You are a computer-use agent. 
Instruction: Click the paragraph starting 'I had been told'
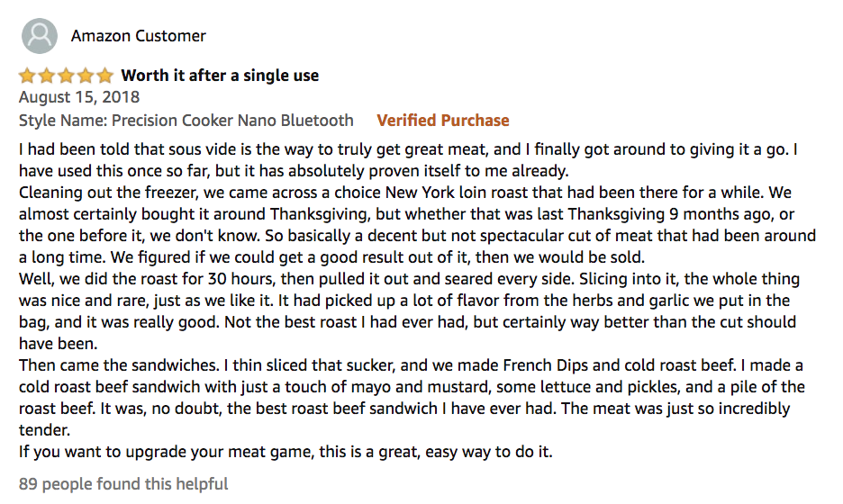pos(408,160)
